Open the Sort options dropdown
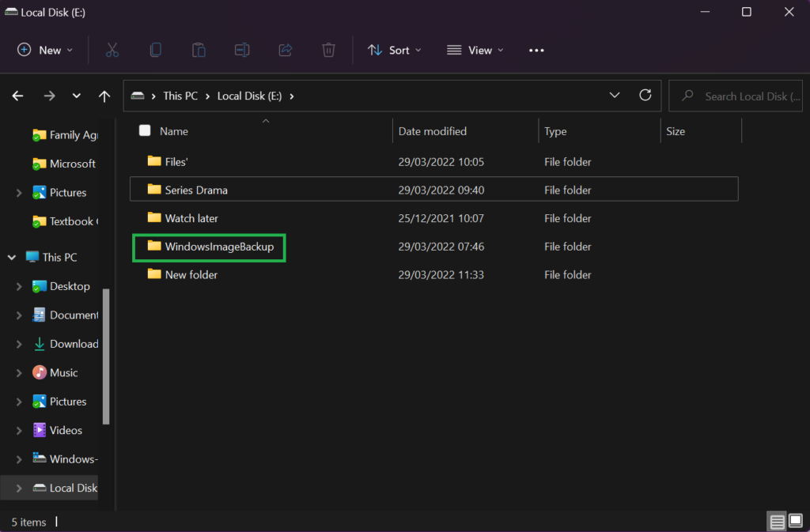 tap(394, 50)
